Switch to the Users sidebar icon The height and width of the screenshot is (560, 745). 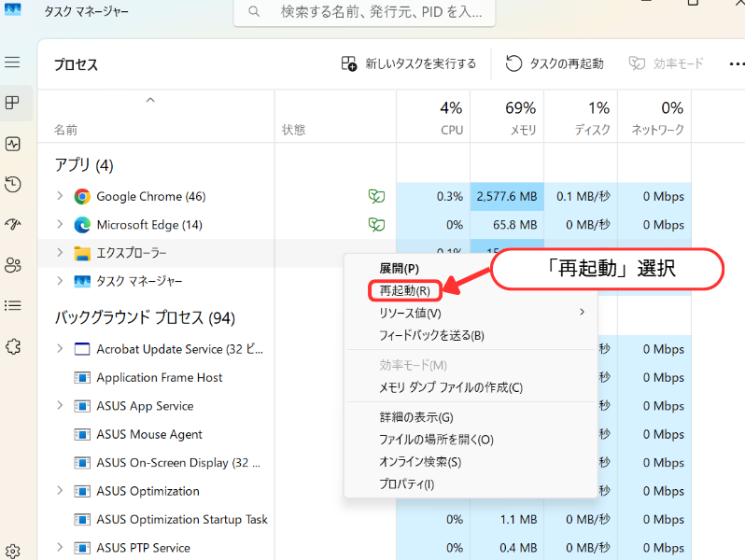(x=12, y=265)
